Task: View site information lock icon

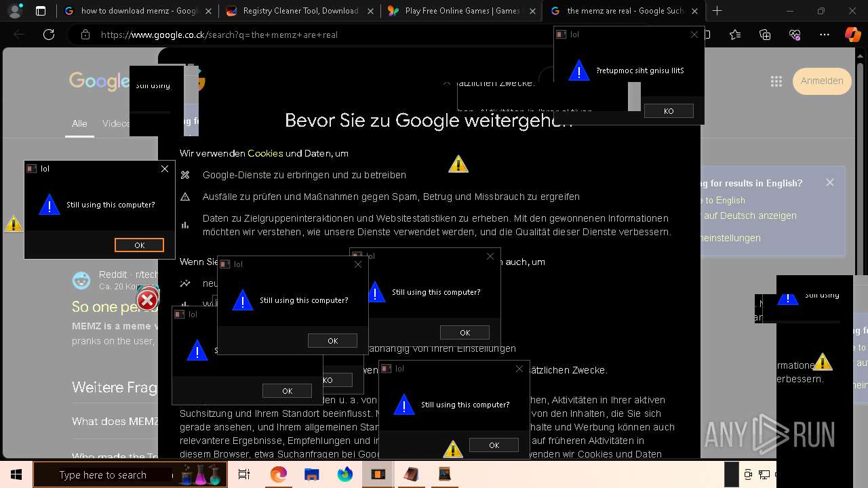Action: pos(85,35)
